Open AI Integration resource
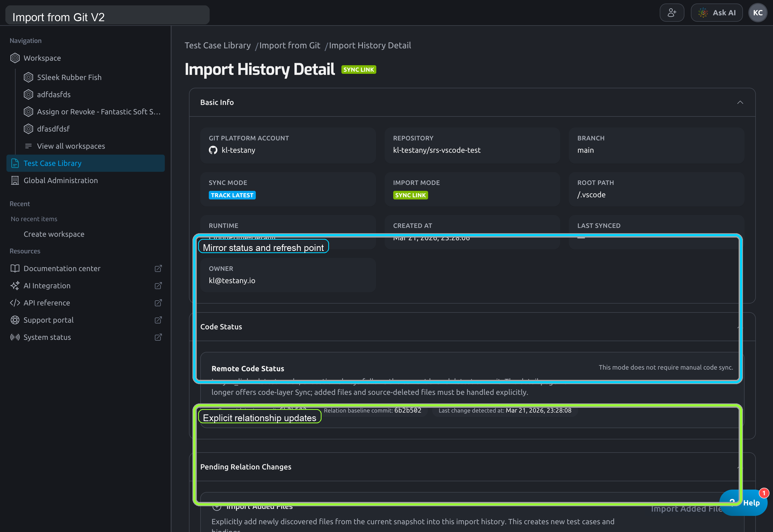 coord(47,286)
